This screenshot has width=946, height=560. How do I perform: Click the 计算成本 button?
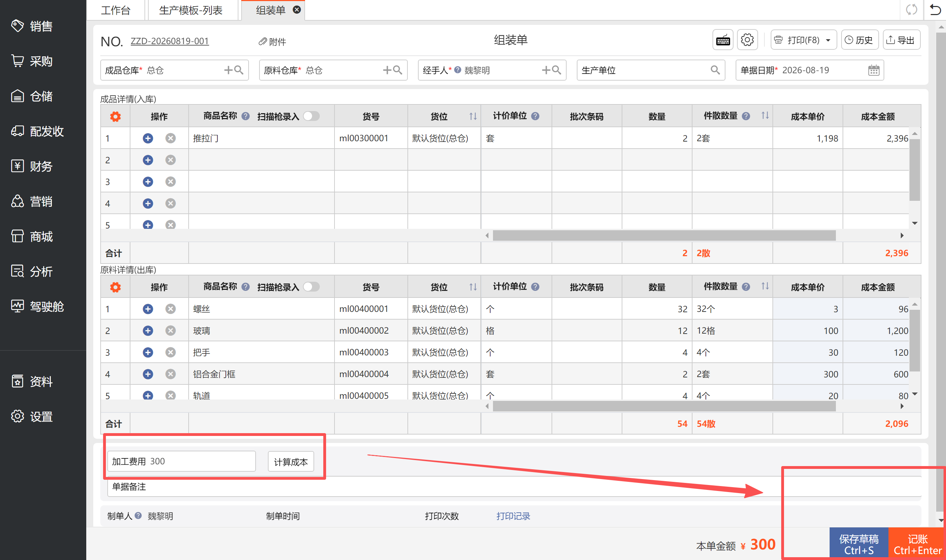291,462
